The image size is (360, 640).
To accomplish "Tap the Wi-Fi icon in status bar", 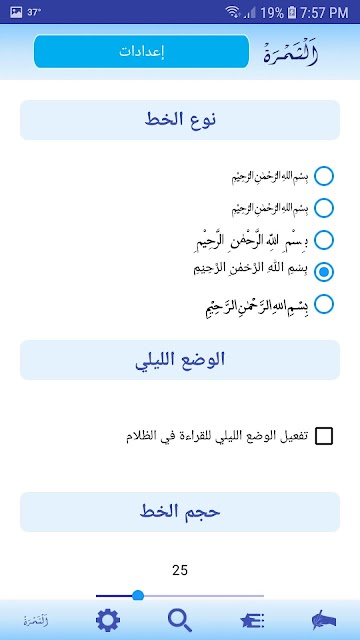I will click(x=232, y=13).
